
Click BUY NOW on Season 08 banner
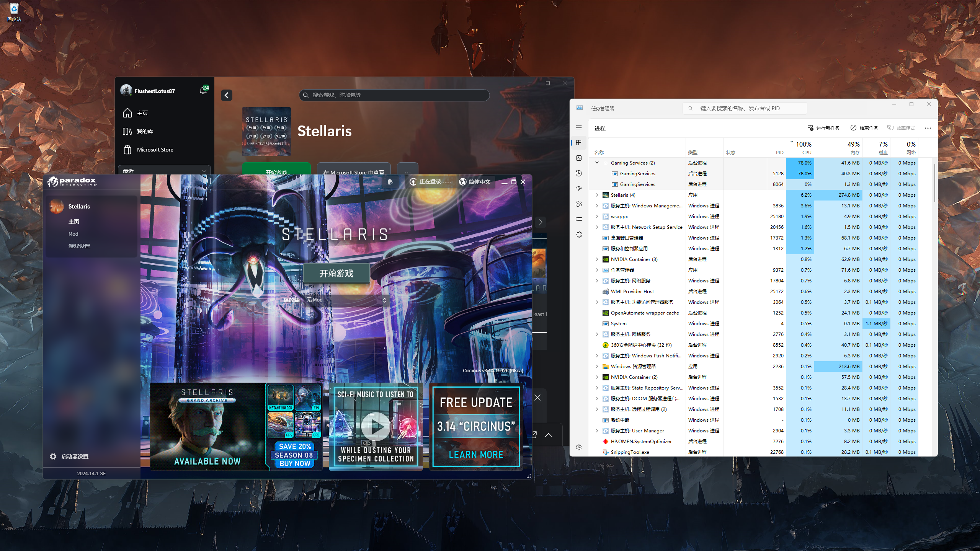[295, 463]
